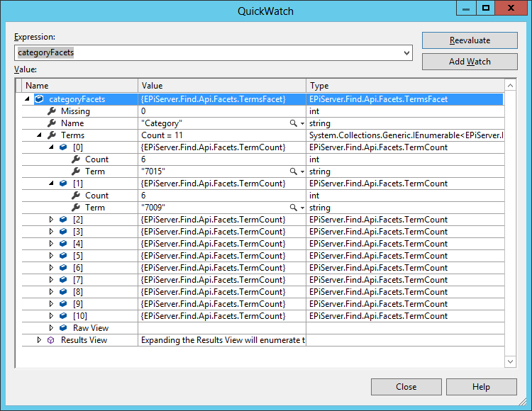This screenshot has height=411, width=532.
Task: Collapse the [0] item node
Action: coord(51,147)
